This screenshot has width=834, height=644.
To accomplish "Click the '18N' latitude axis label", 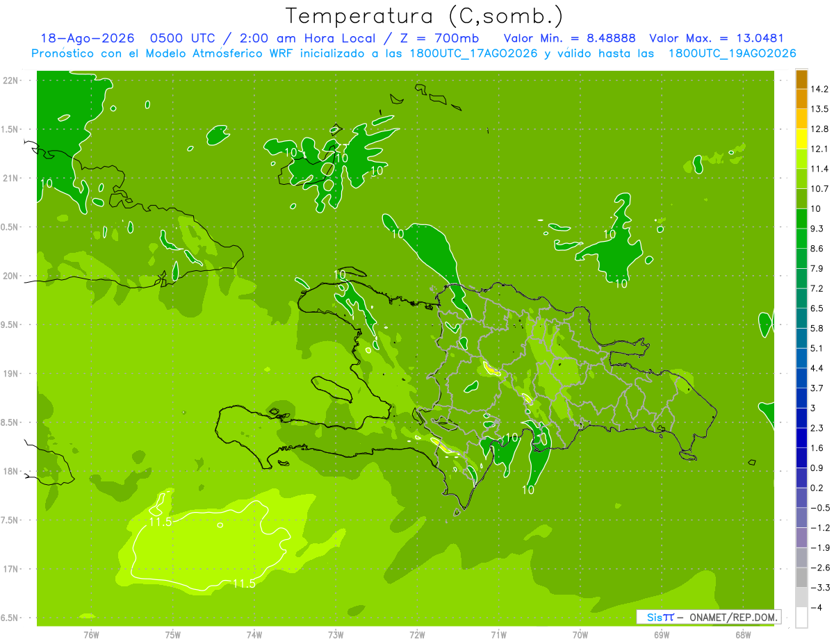I will pos(10,472).
